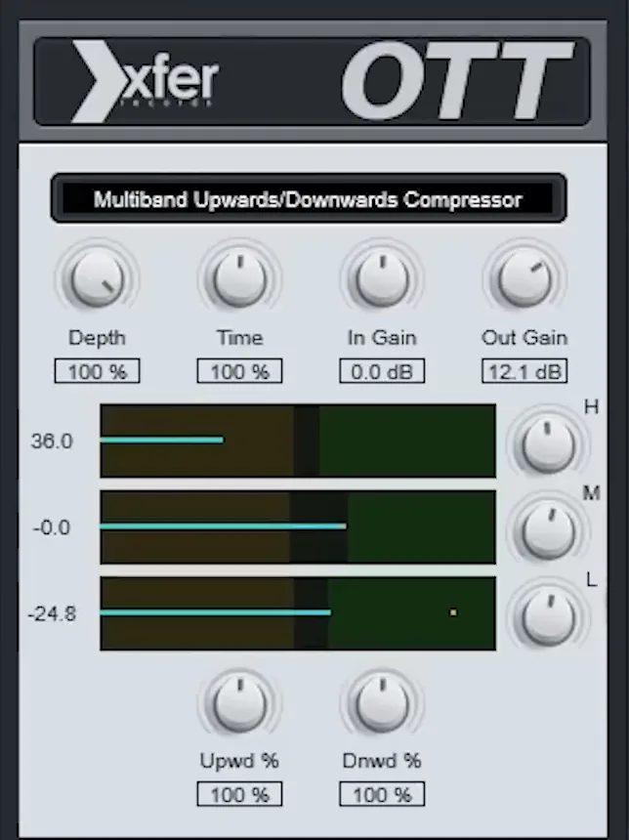Screen dimensions: 629x840
Task: Click the H band gain knob
Action: [x=548, y=445]
